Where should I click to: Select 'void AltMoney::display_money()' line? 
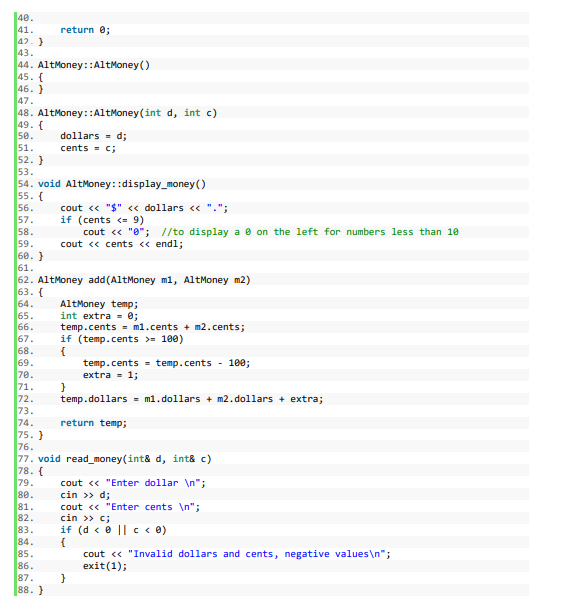(122, 184)
